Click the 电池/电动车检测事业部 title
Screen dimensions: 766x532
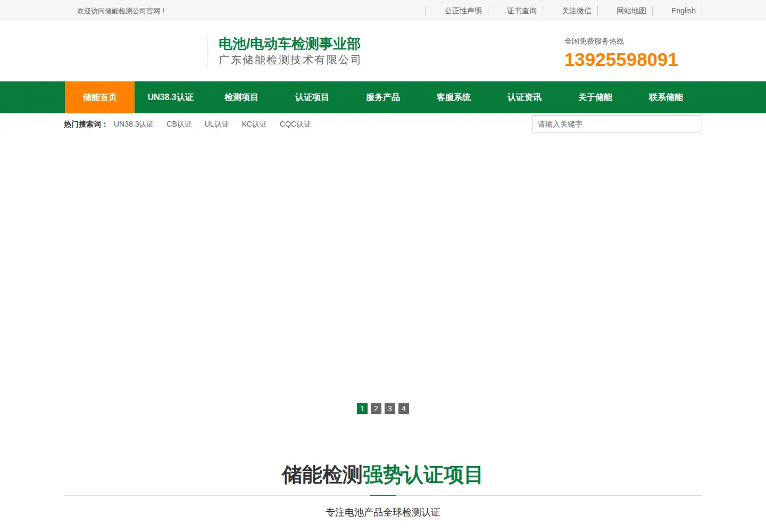[x=289, y=44]
